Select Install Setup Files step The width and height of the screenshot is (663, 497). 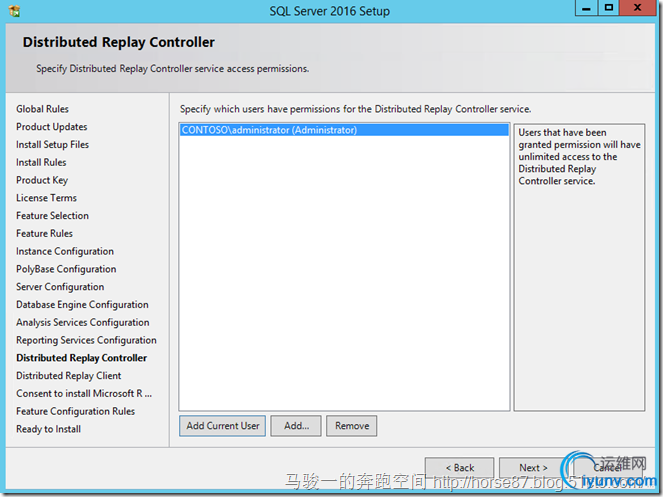52,144
